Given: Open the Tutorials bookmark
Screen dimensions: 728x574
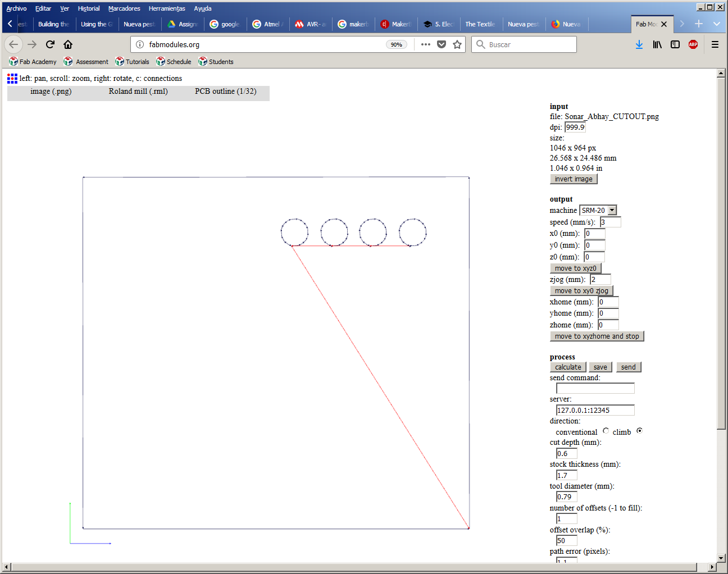Looking at the screenshot, I should point(132,62).
